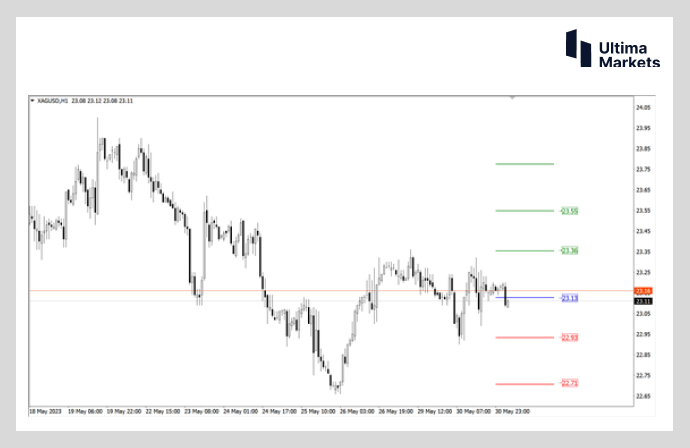
Task: Click the black 23.11 current price tag
Action: pos(643,301)
